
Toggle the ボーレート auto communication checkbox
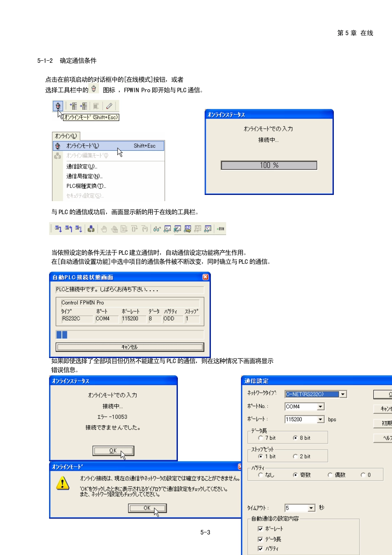pos(260,529)
